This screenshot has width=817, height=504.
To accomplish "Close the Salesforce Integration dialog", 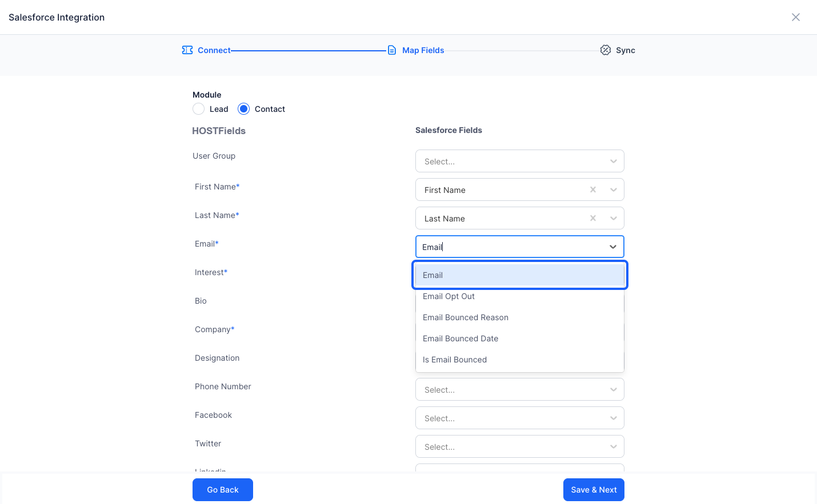I will (796, 17).
